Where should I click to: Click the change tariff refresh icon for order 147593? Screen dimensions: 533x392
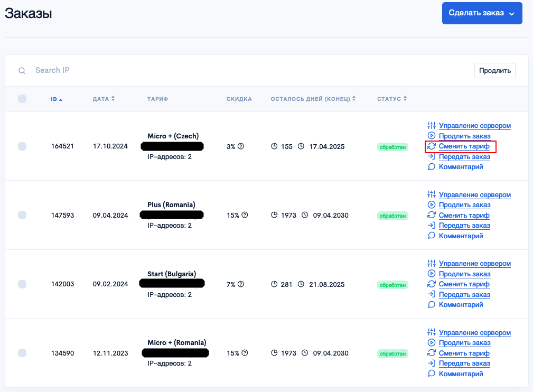[432, 215]
